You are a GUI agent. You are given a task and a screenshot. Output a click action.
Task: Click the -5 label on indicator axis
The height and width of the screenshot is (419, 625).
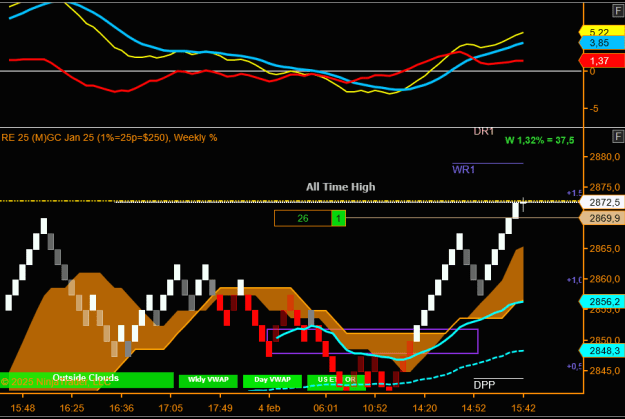coord(594,108)
